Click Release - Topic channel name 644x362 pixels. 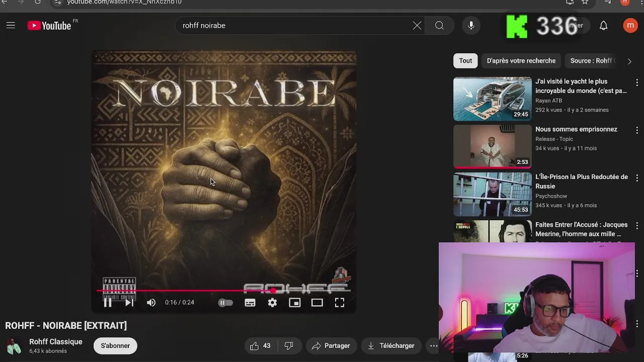tap(554, 139)
